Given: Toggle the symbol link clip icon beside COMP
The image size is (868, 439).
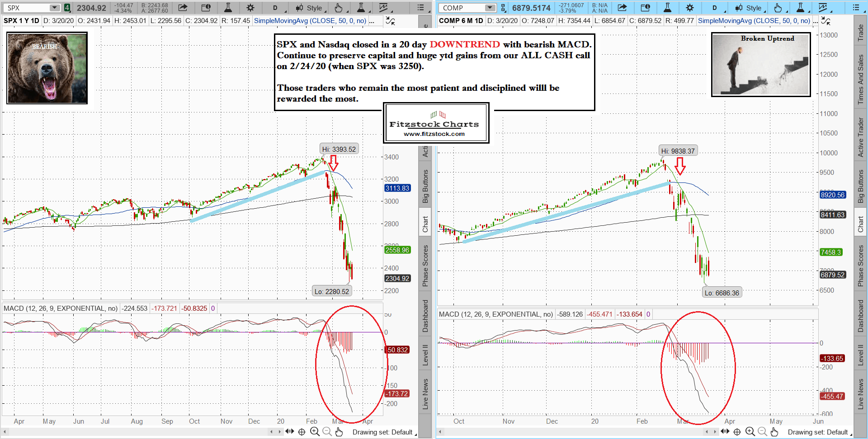Looking at the screenshot, I should click(x=503, y=8).
